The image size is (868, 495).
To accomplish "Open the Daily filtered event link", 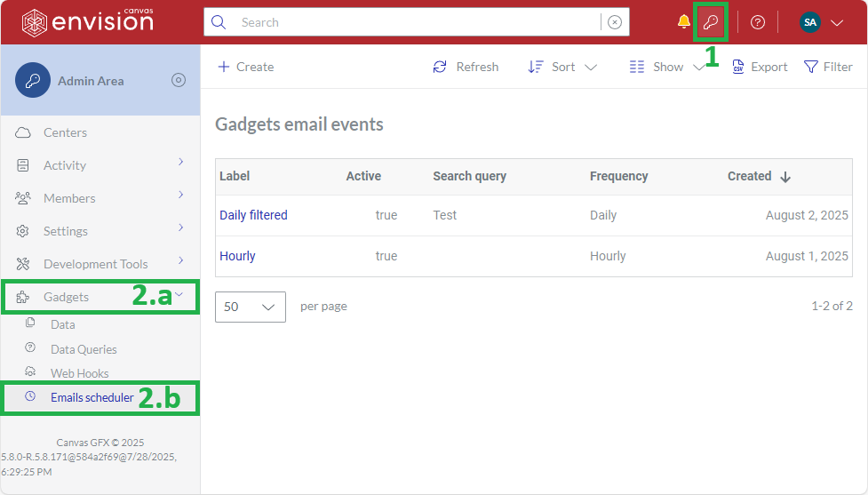I will (253, 215).
